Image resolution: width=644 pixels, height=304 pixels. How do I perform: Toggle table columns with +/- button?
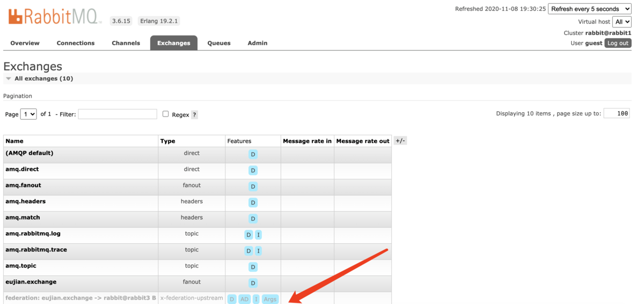pyautogui.click(x=400, y=141)
